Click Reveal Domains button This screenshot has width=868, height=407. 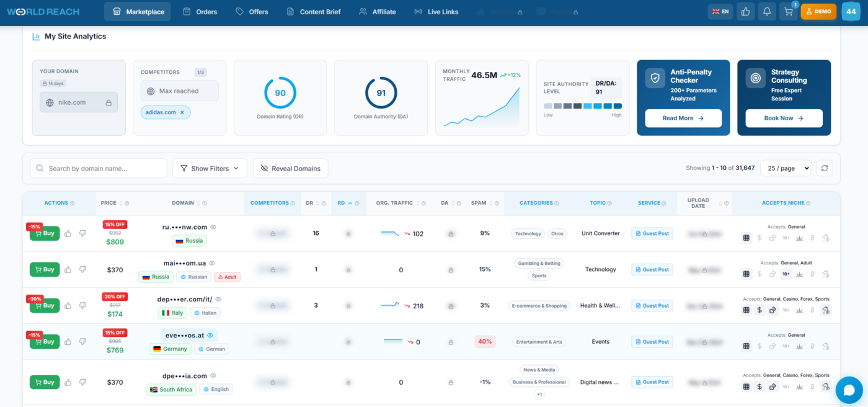290,168
